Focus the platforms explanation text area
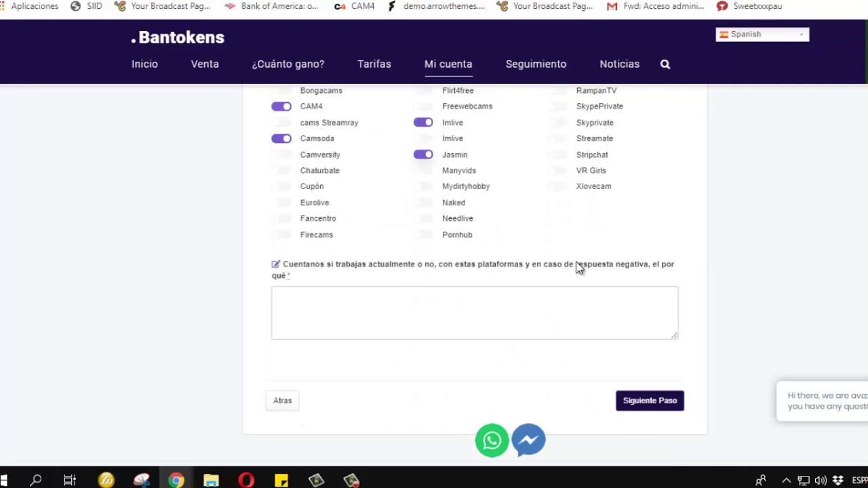The height and width of the screenshot is (488, 868). click(475, 312)
